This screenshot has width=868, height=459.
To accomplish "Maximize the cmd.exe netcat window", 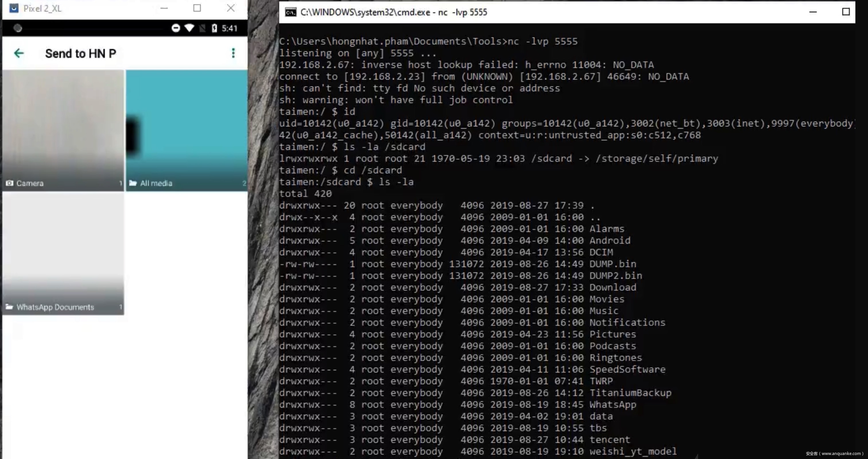I will point(845,12).
